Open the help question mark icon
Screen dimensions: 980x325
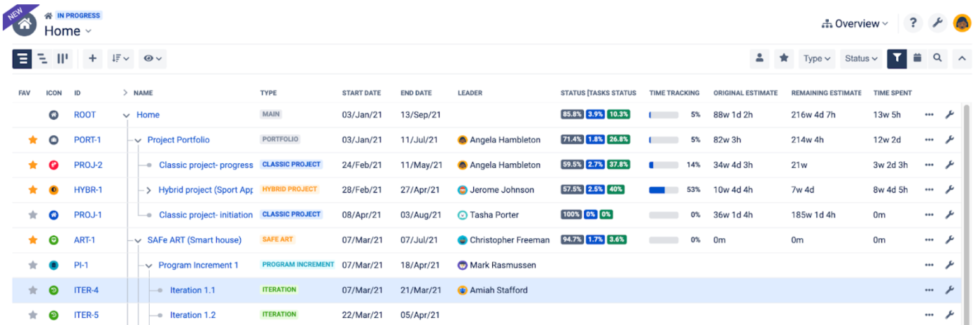point(913,24)
